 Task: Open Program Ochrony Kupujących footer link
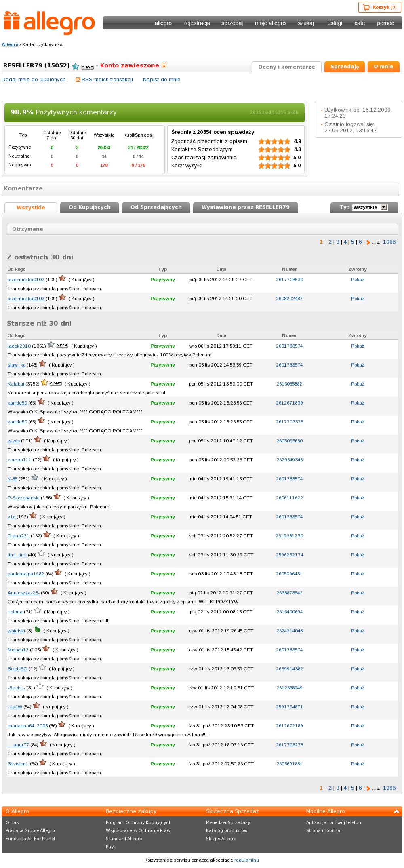[139, 822]
